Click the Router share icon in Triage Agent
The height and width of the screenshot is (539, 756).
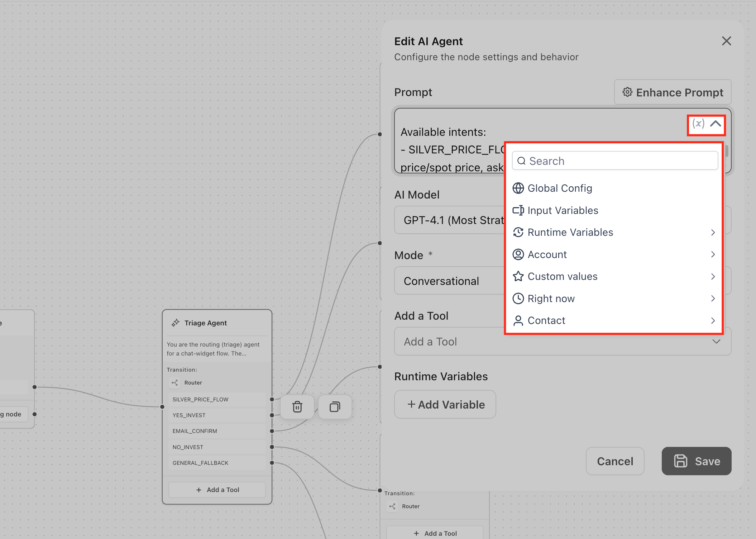pos(175,383)
